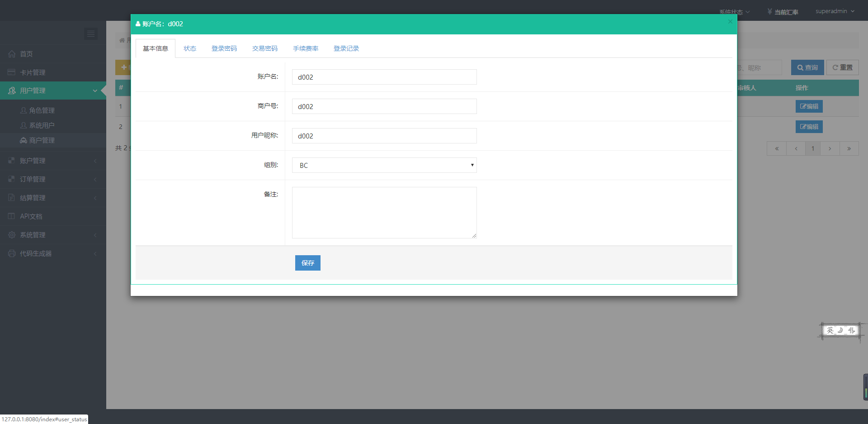Expand the 代码生成器 menu chevron
The height and width of the screenshot is (424, 868).
(95, 253)
